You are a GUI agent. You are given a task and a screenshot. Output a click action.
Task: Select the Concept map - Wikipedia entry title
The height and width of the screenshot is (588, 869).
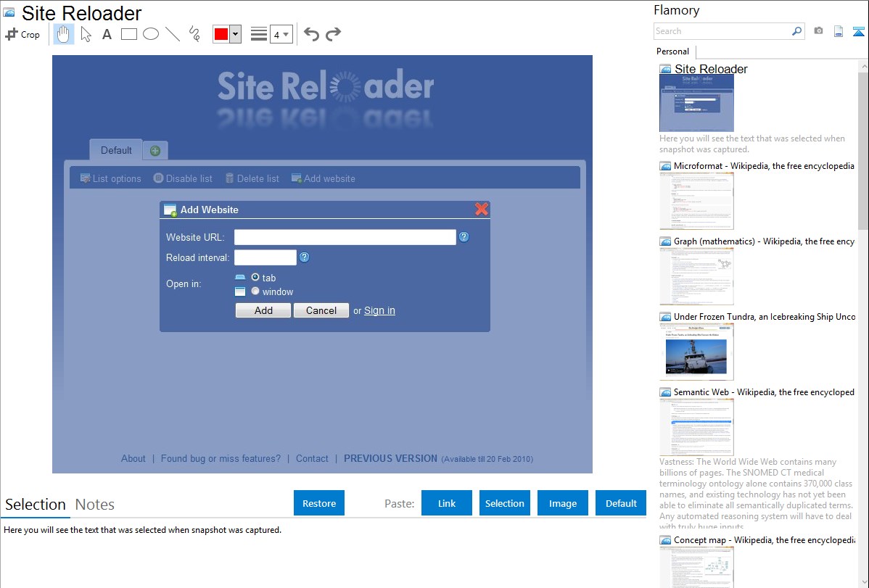click(x=765, y=540)
